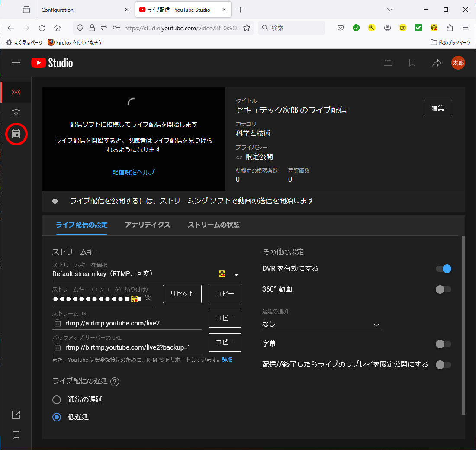Viewport: 476px width, 450px height.
Task: Open the よく見るページ bookmark
Action: (x=24, y=42)
